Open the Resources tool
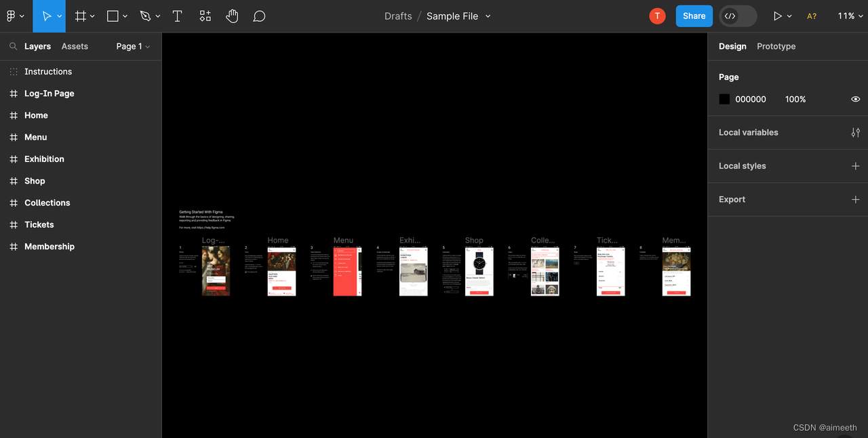 pos(205,16)
